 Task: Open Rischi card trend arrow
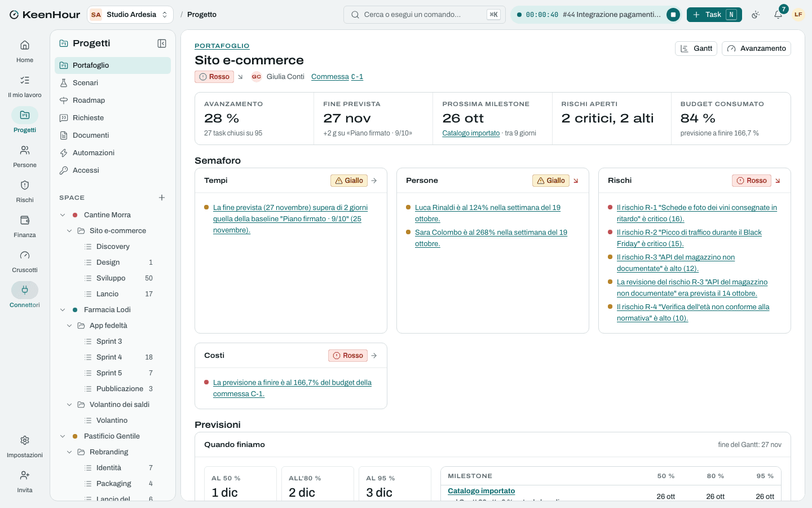[778, 181]
